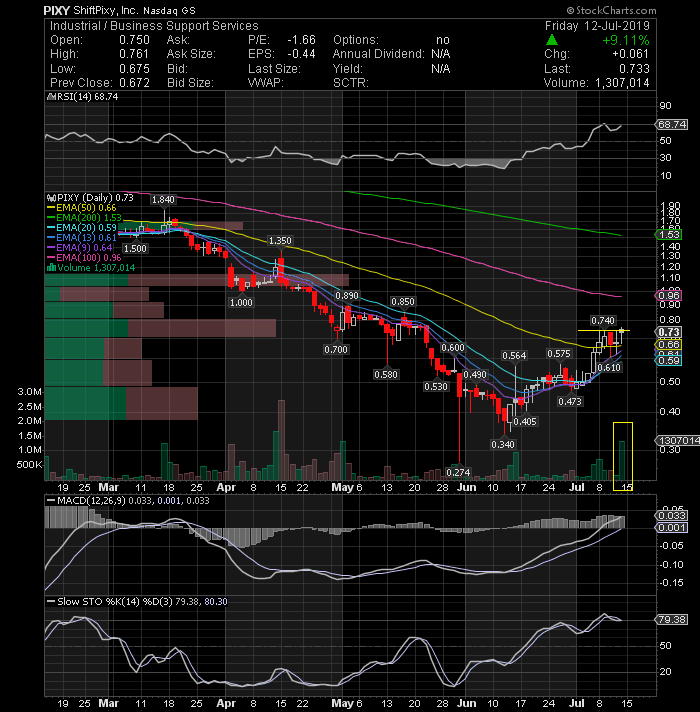Click the 0.530 price label
This screenshot has width=700, height=712.
[x=436, y=387]
